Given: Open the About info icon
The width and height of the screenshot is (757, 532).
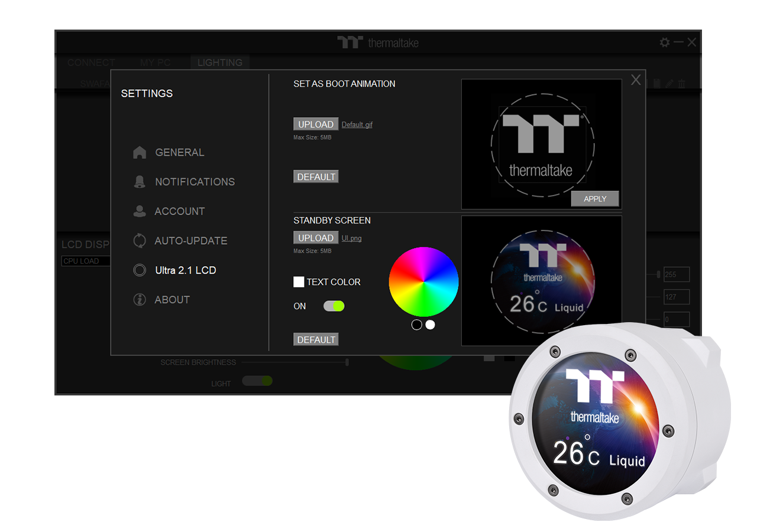Looking at the screenshot, I should point(140,300).
